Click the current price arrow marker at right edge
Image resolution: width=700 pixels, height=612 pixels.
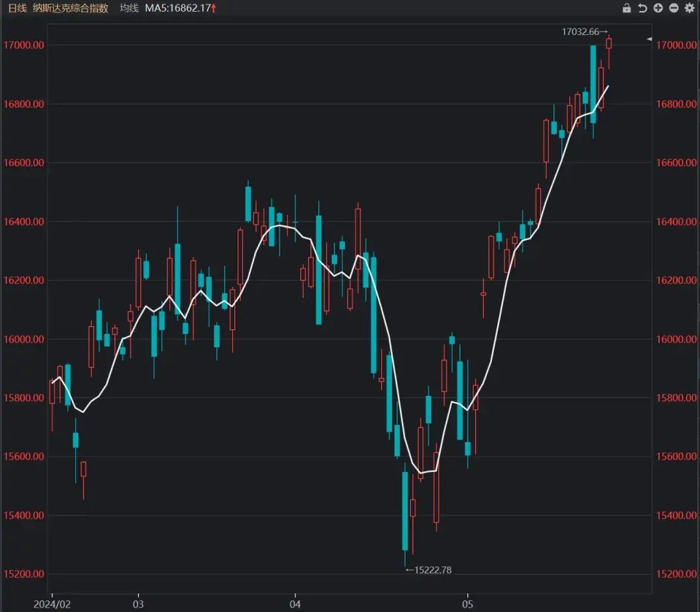[649, 40]
